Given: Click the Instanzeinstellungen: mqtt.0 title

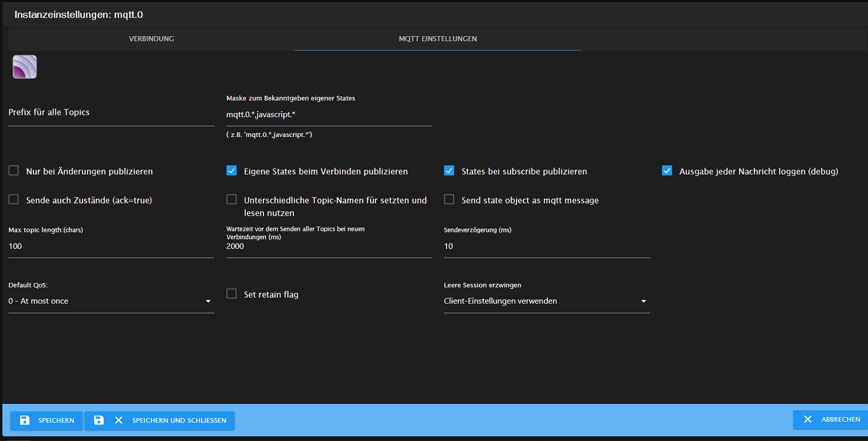Looking at the screenshot, I should click(79, 15).
